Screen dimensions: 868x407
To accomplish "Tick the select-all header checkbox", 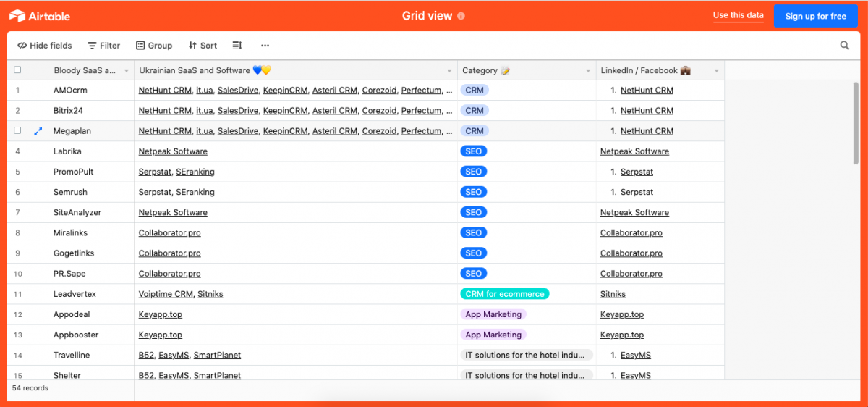I will click(17, 70).
